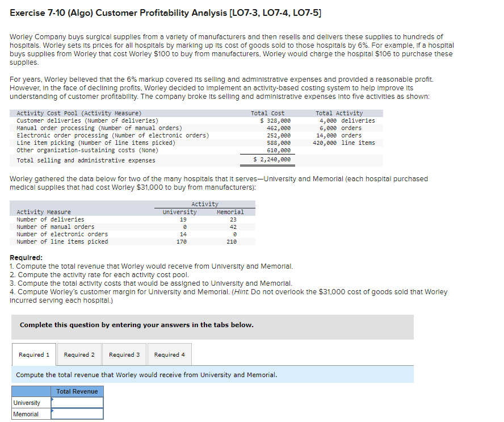Viewport: 504px width, 422px height.
Task: Click the 462,000 manual order processing cost
Action: 278,128
